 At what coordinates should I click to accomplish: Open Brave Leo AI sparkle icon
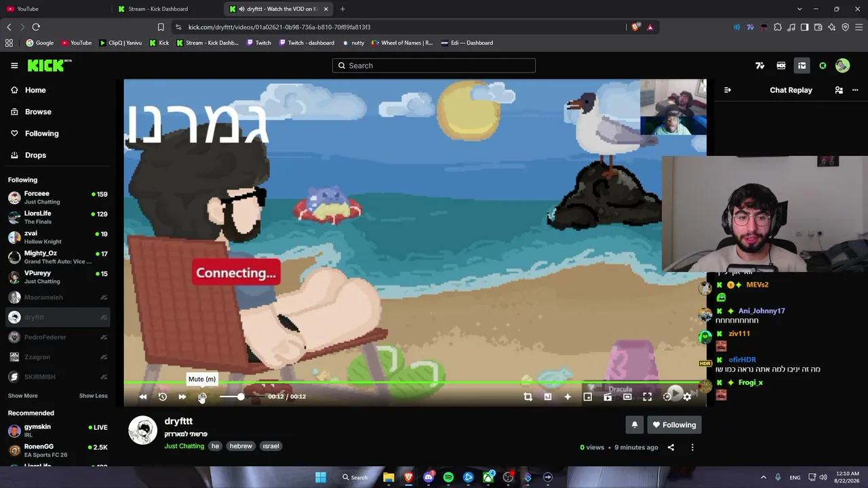(832, 27)
